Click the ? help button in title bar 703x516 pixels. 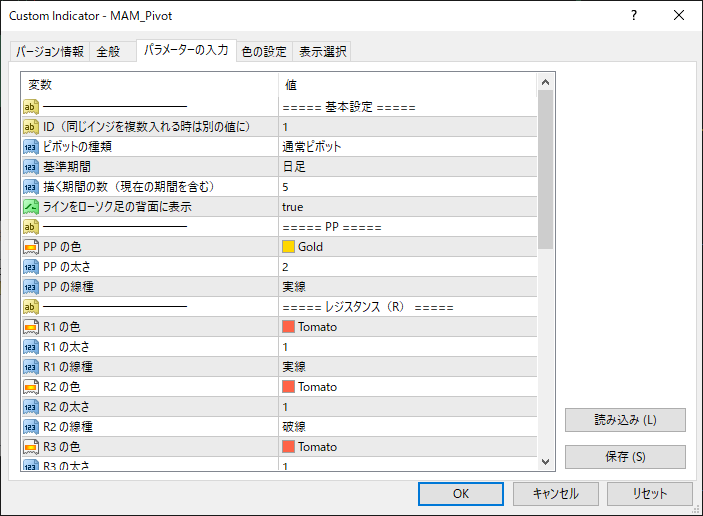(x=634, y=15)
